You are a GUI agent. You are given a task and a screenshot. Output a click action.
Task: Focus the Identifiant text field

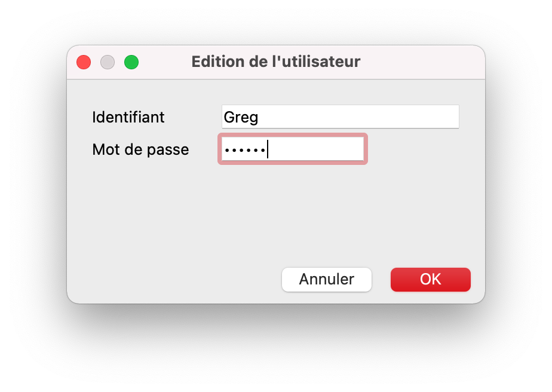point(339,117)
